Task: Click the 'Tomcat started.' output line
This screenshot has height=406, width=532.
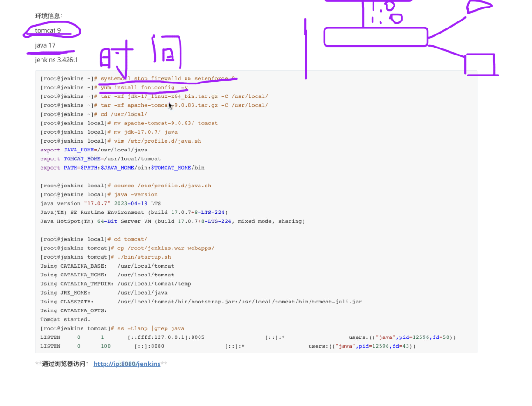Action: [x=65, y=319]
